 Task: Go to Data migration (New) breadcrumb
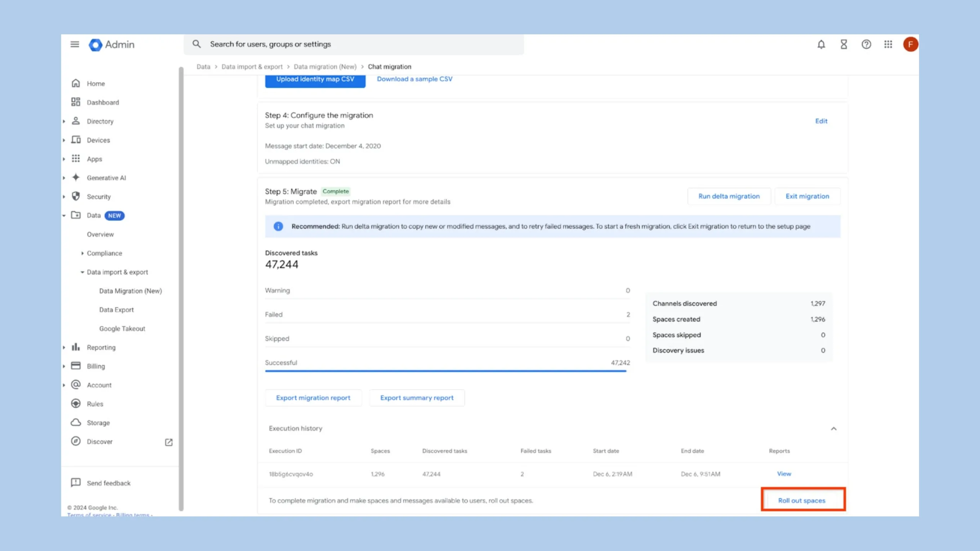tap(325, 67)
